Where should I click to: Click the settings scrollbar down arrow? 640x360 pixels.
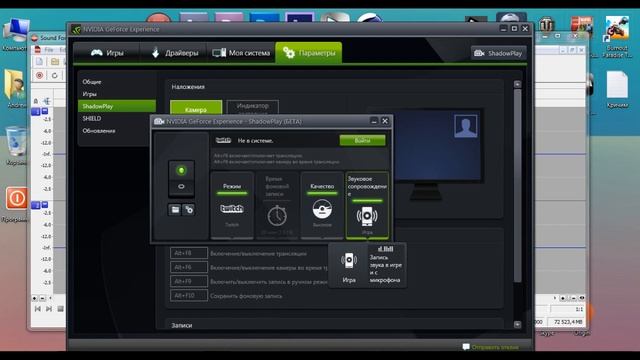[x=517, y=324]
